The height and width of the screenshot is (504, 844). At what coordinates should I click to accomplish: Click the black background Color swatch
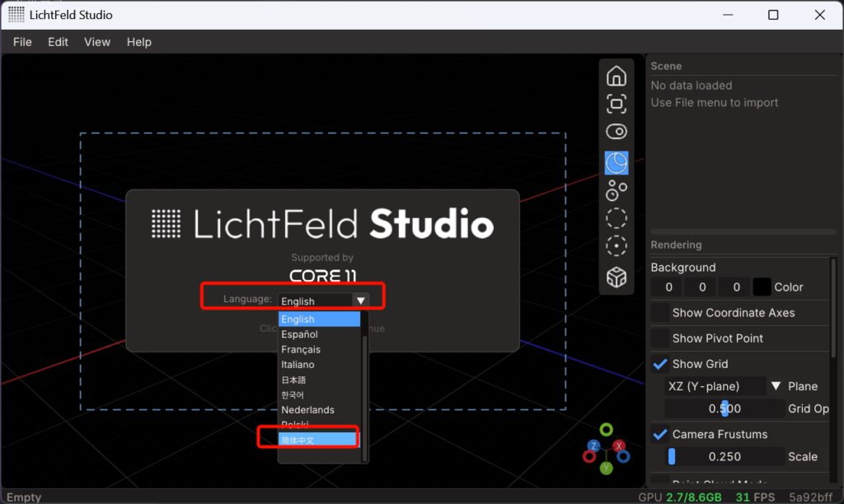tap(762, 287)
